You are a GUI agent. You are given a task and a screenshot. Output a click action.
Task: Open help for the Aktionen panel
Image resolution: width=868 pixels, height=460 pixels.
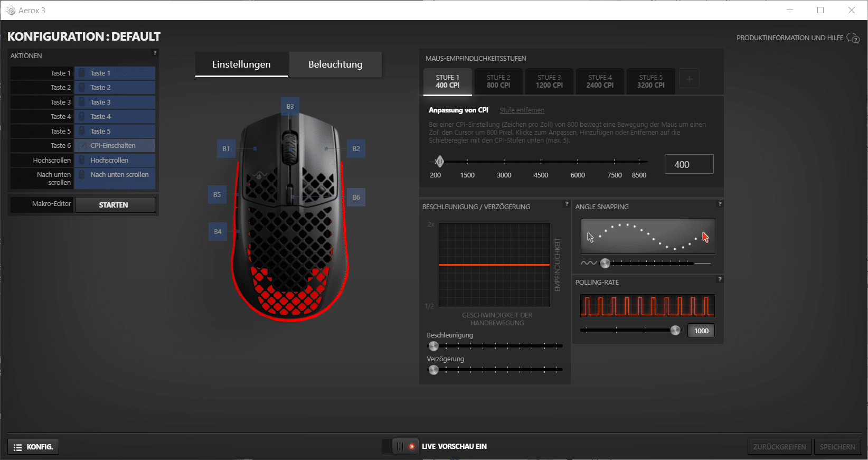(x=155, y=53)
